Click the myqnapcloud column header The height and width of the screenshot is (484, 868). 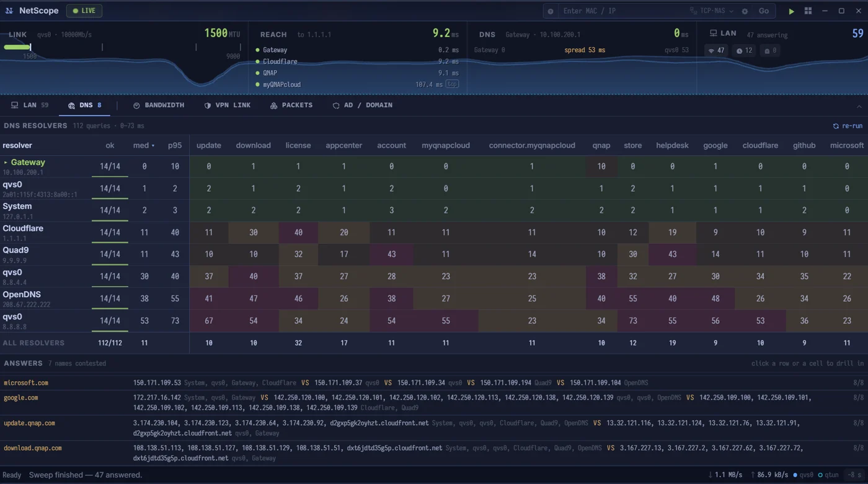(x=446, y=145)
